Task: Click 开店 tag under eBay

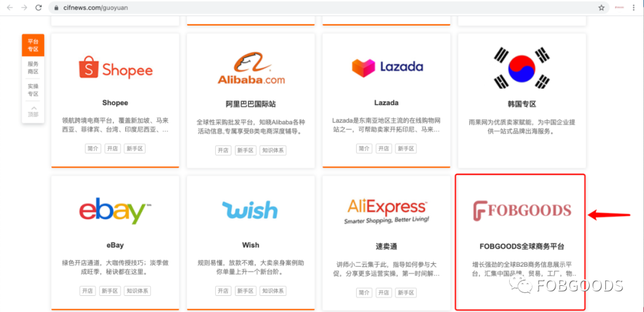Action: coord(88,291)
